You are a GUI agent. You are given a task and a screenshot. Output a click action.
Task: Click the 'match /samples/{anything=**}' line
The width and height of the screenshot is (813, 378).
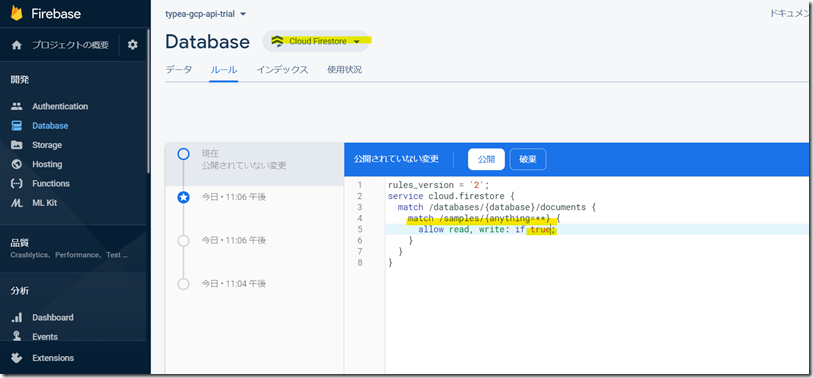(x=484, y=218)
